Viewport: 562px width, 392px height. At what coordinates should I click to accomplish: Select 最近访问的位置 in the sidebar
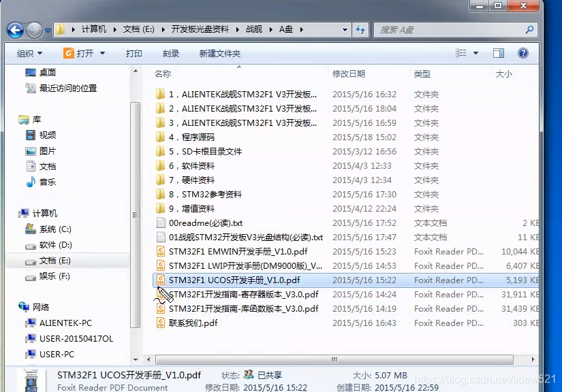pos(68,88)
